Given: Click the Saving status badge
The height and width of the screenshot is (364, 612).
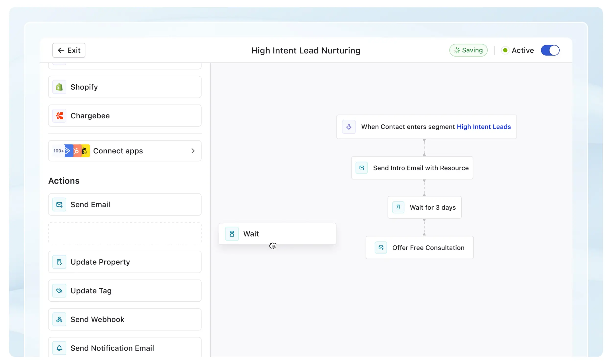Looking at the screenshot, I should point(468,50).
